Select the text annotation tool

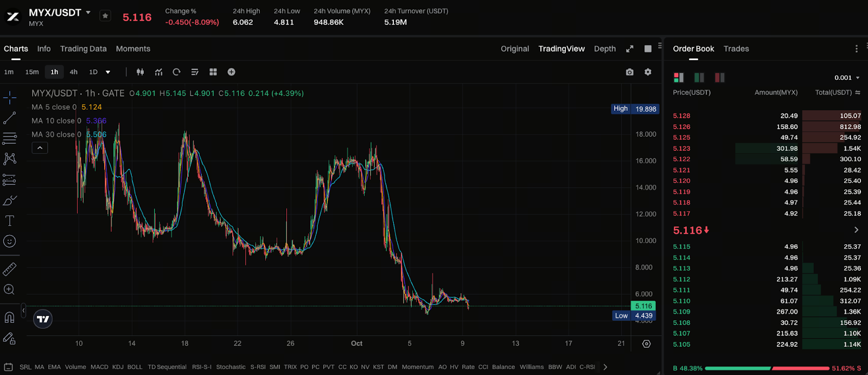click(x=10, y=220)
